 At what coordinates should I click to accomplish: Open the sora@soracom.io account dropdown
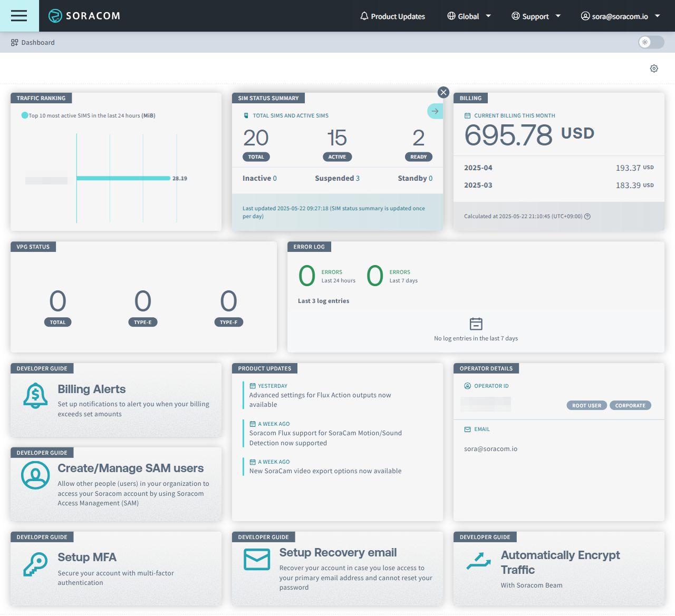[x=620, y=16]
